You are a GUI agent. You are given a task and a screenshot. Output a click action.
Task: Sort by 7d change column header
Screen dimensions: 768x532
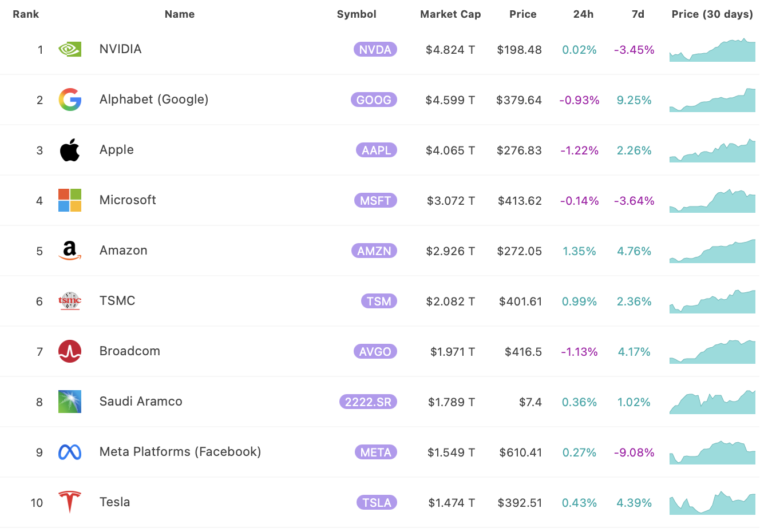638,14
